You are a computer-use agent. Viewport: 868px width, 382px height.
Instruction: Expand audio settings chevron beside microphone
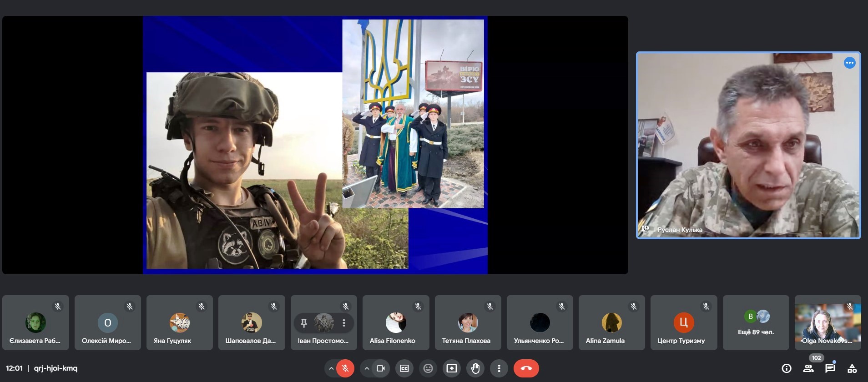(331, 368)
